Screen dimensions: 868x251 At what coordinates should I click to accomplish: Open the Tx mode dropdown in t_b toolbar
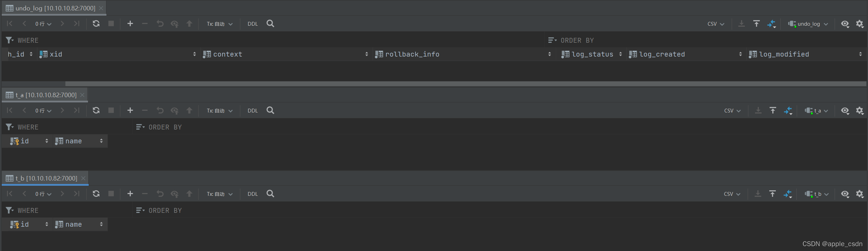[x=219, y=194]
